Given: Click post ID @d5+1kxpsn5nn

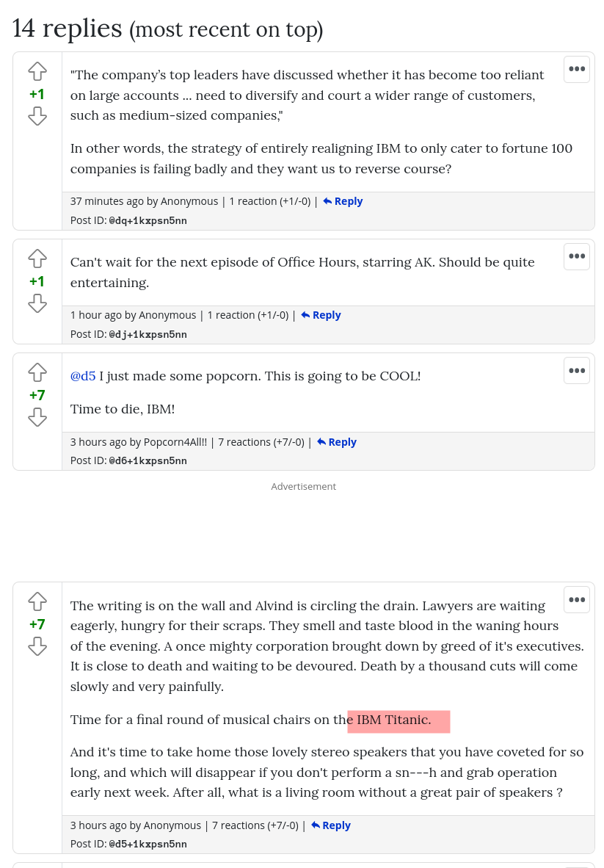Looking at the screenshot, I should click(x=148, y=845).
